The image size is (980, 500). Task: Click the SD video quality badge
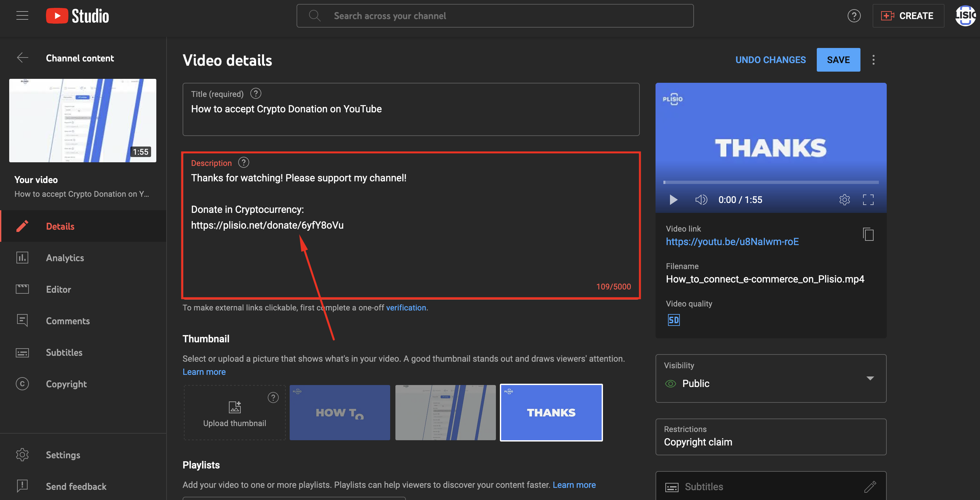pos(673,320)
